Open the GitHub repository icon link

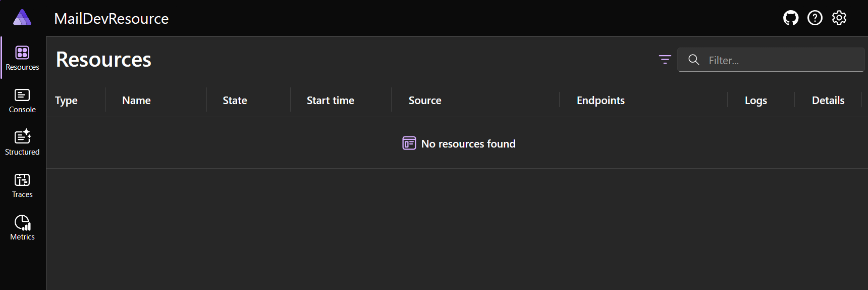click(791, 18)
